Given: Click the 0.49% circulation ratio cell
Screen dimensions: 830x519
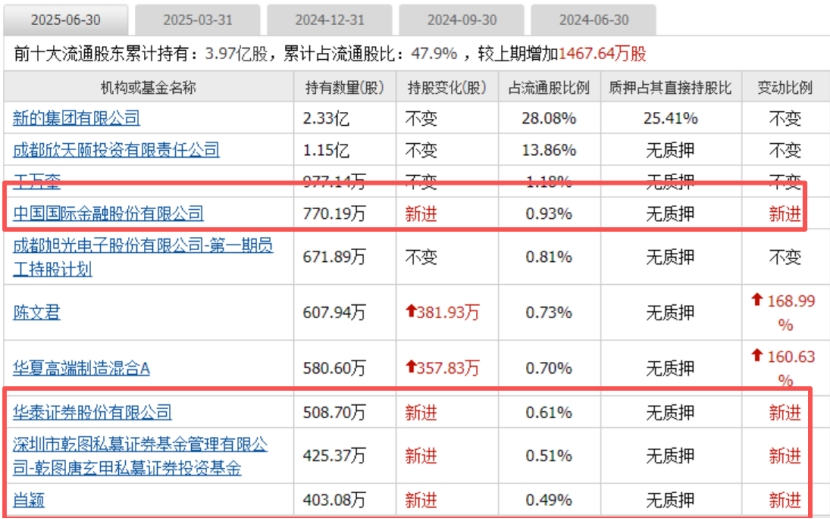Looking at the screenshot, I should (549, 499).
